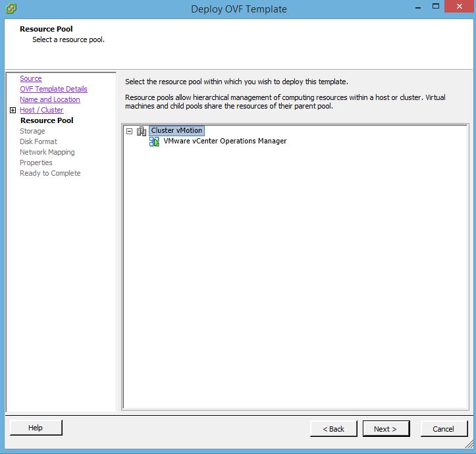Go to the Source step
Screen dimensions: 476x454
coord(31,78)
